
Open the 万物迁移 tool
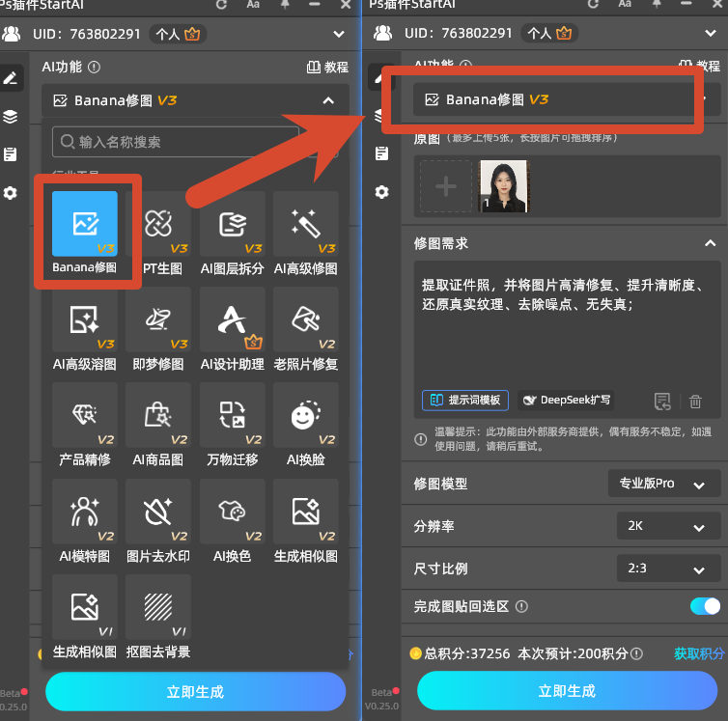point(232,415)
